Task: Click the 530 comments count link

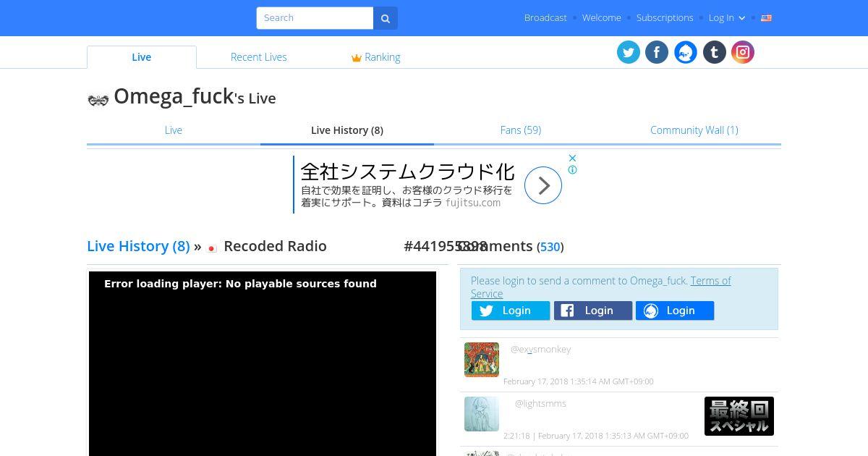Action: 550,247
